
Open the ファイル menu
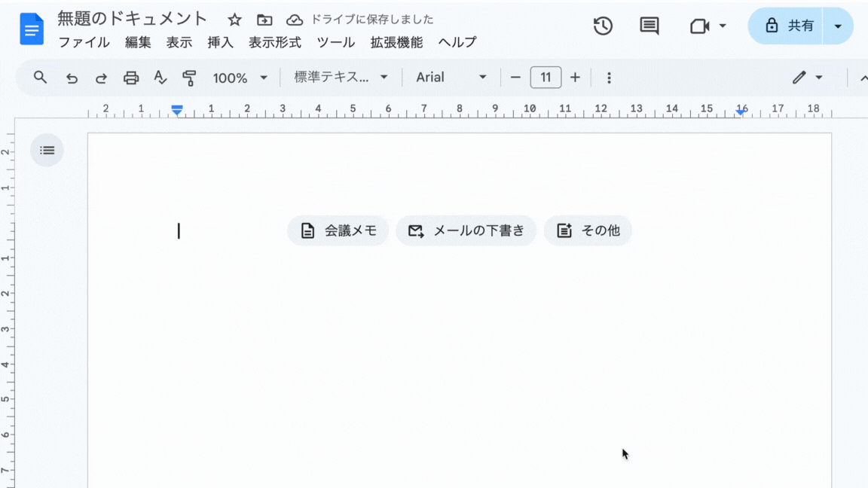click(x=84, y=43)
